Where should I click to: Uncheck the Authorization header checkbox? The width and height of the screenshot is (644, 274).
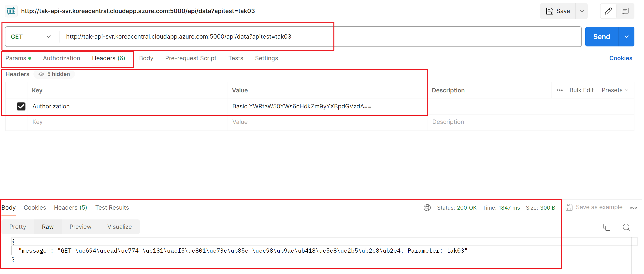pyautogui.click(x=21, y=106)
